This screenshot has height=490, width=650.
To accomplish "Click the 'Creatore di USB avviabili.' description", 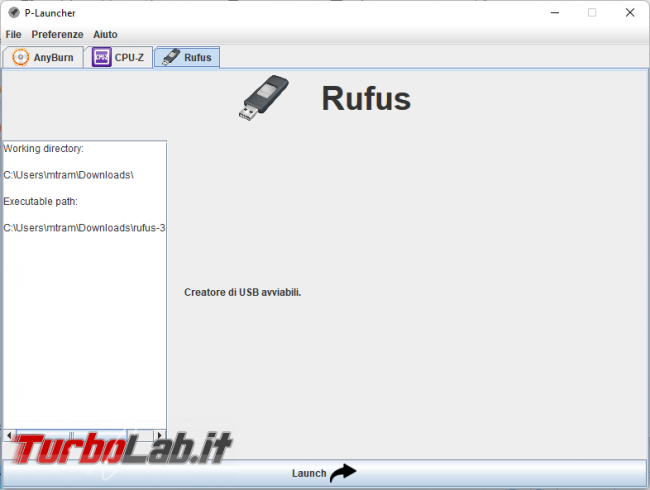I will point(243,292).
